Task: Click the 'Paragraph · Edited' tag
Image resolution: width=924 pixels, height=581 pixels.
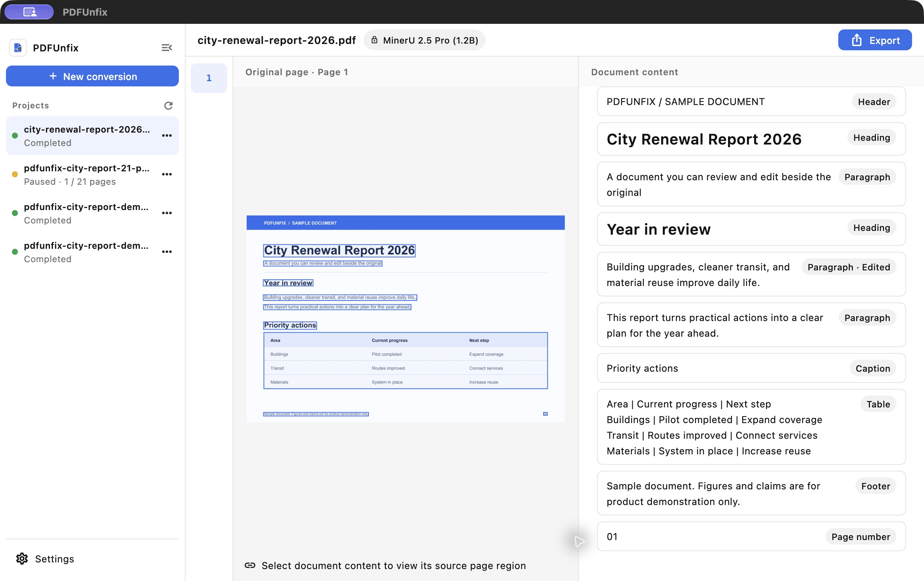Action: (848, 267)
